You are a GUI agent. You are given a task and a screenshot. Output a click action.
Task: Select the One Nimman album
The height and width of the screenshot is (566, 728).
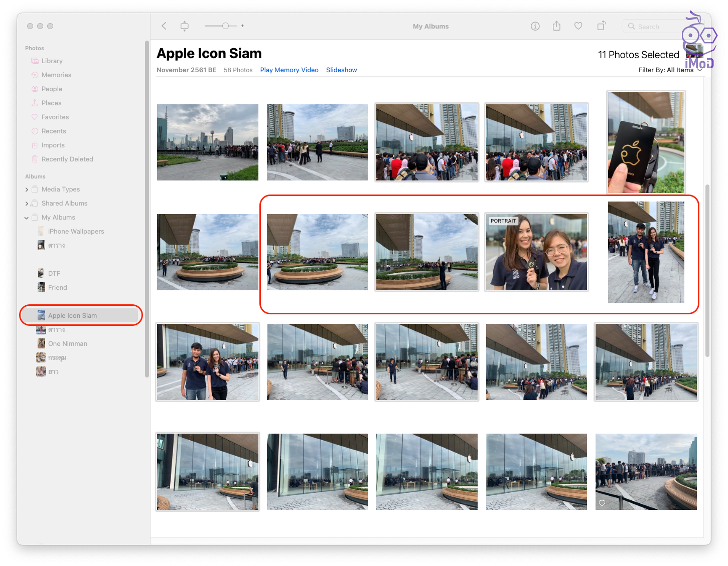[x=67, y=344]
